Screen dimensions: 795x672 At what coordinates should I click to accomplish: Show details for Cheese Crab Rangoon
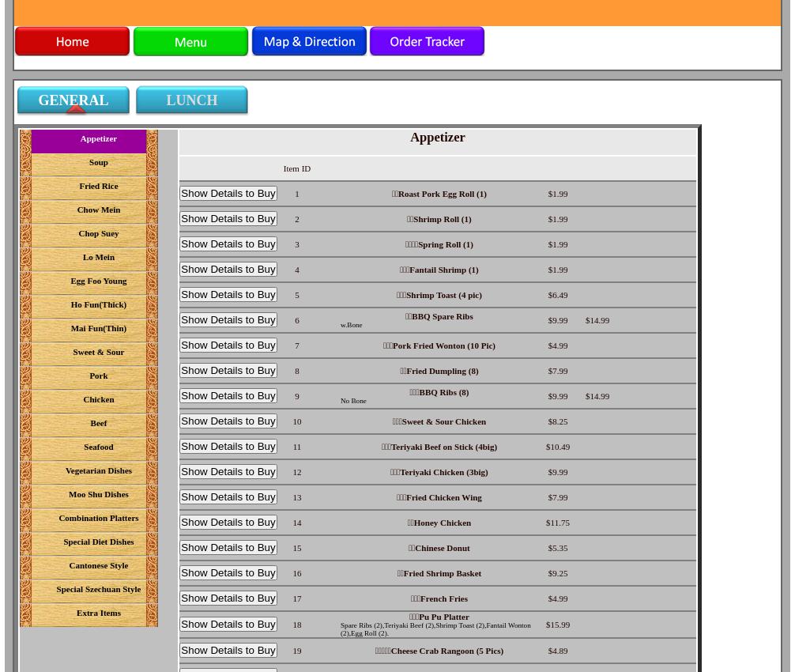(228, 651)
